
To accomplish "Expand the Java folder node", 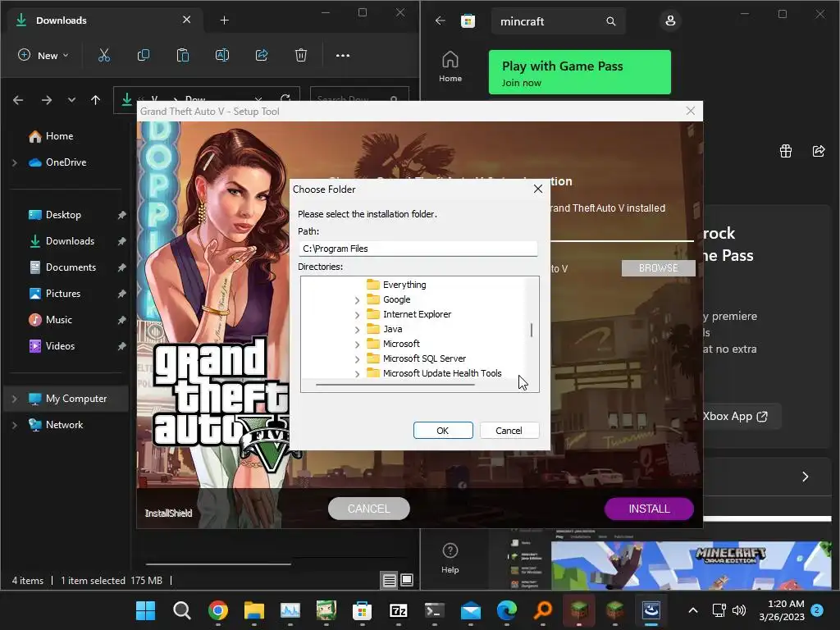I will pos(358,330).
